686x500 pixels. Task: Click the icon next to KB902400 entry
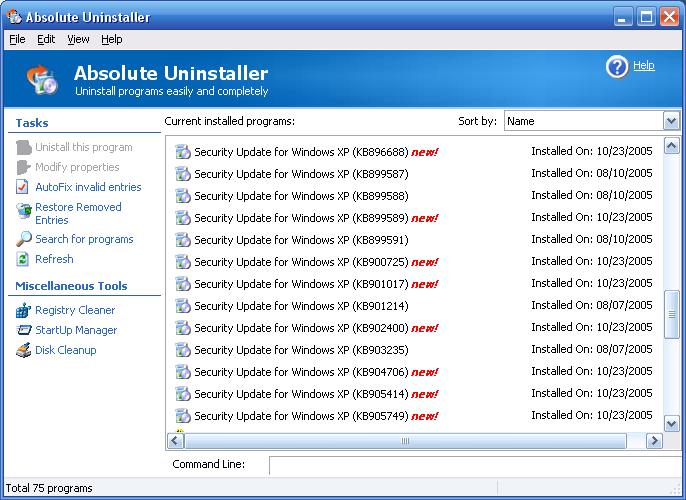[x=183, y=328]
